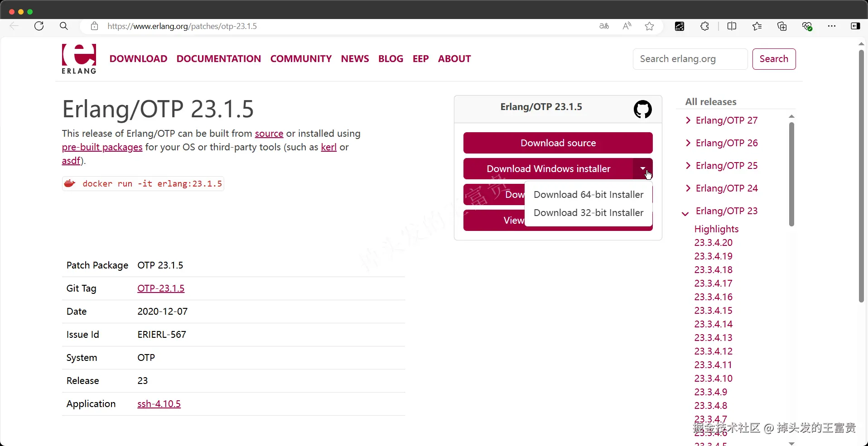Open the OTP-23.1.5 git tag link
The height and width of the screenshot is (446, 868).
(x=161, y=288)
